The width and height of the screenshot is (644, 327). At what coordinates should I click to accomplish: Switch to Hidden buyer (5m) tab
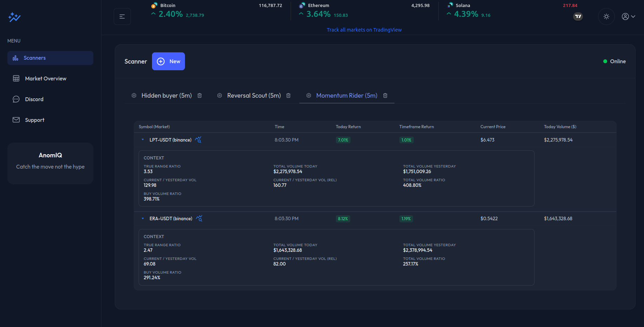pyautogui.click(x=166, y=96)
